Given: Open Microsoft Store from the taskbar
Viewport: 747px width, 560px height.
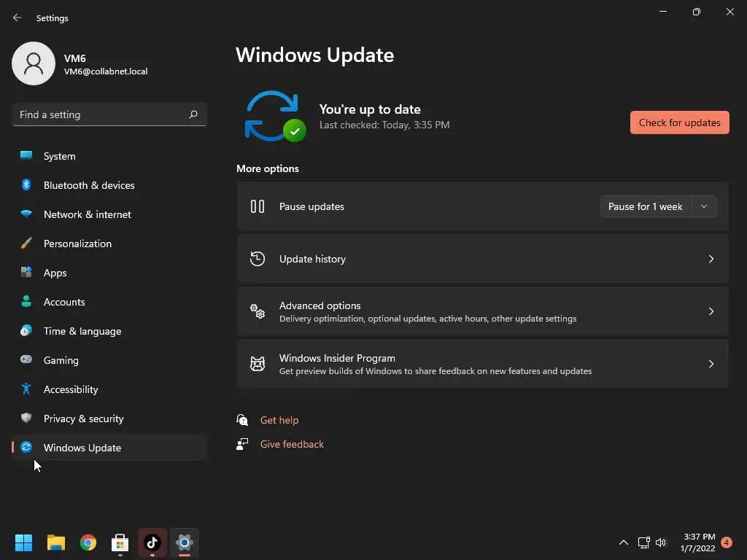Looking at the screenshot, I should (x=120, y=542).
